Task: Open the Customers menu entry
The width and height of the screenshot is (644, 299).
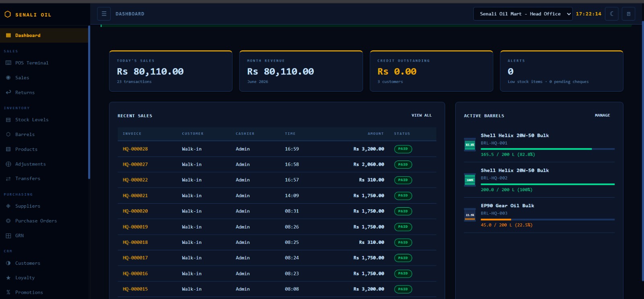Action: [44, 263]
